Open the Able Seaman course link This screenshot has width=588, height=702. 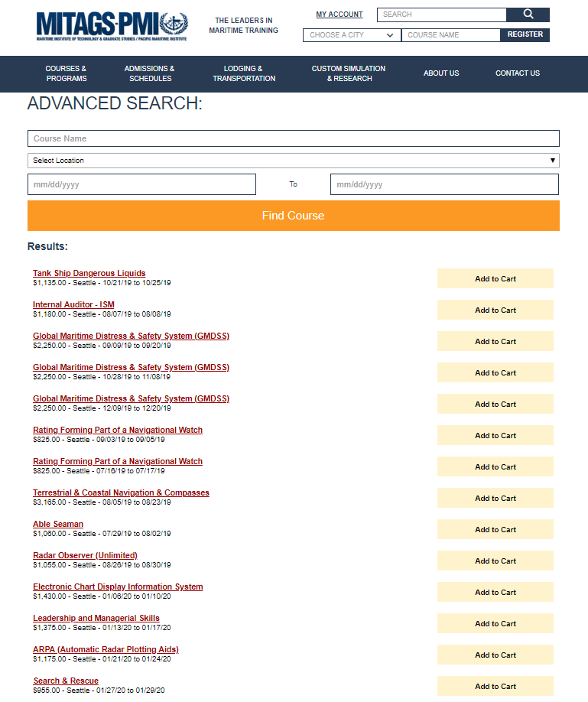(x=58, y=524)
